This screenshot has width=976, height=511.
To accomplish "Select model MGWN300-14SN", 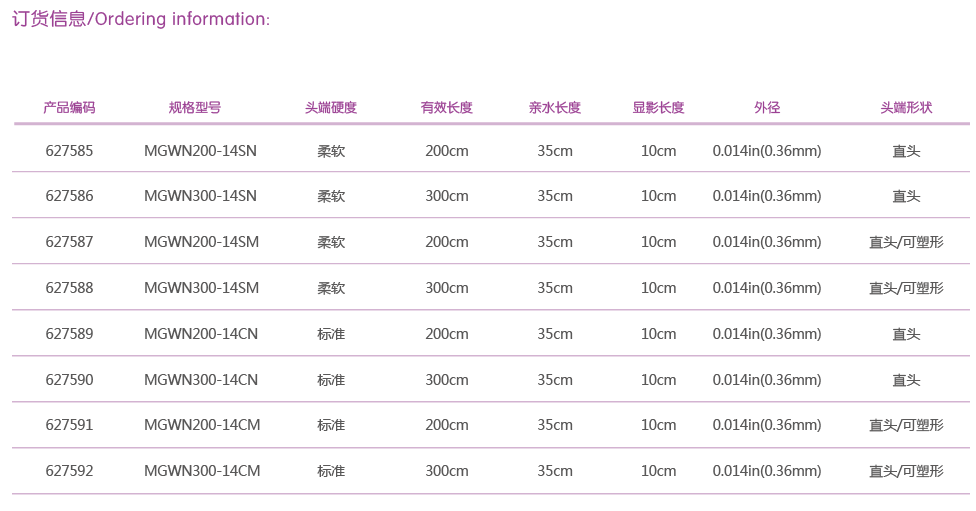I will [200, 196].
